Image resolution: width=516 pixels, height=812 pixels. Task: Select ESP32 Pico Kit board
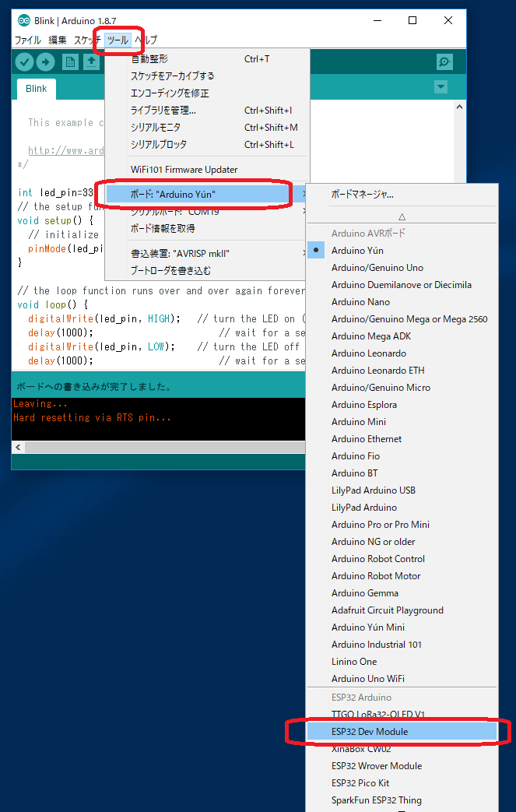pyautogui.click(x=402, y=782)
